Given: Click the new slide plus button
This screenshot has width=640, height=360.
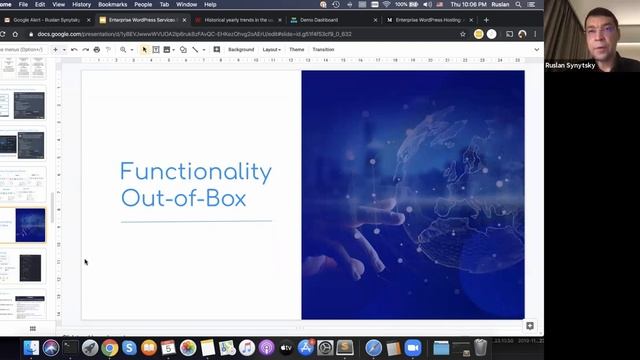Looking at the screenshot, I should click(x=55, y=49).
